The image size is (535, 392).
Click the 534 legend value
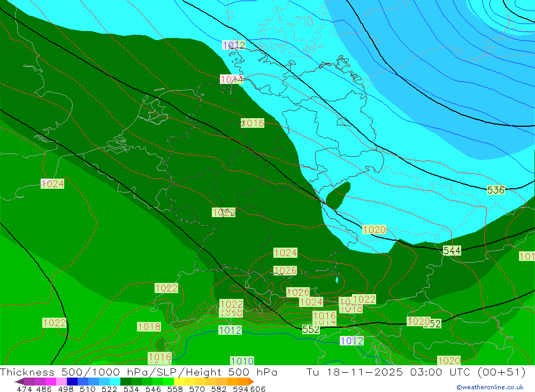pyautogui.click(x=132, y=389)
